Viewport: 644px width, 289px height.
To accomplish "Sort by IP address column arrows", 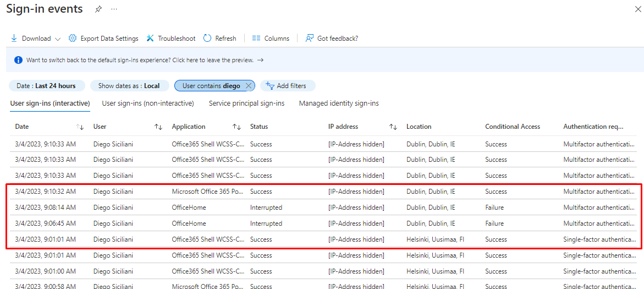I will [x=393, y=127].
